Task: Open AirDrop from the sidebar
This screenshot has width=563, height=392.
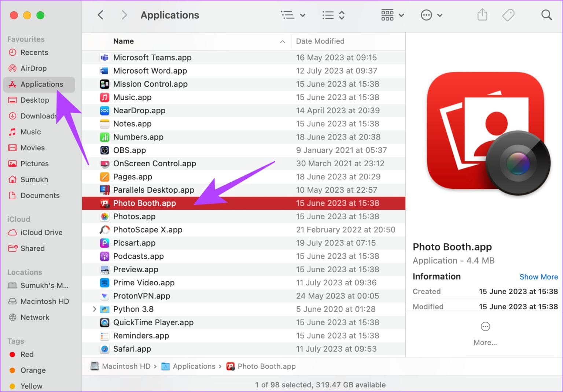Action: [x=34, y=68]
